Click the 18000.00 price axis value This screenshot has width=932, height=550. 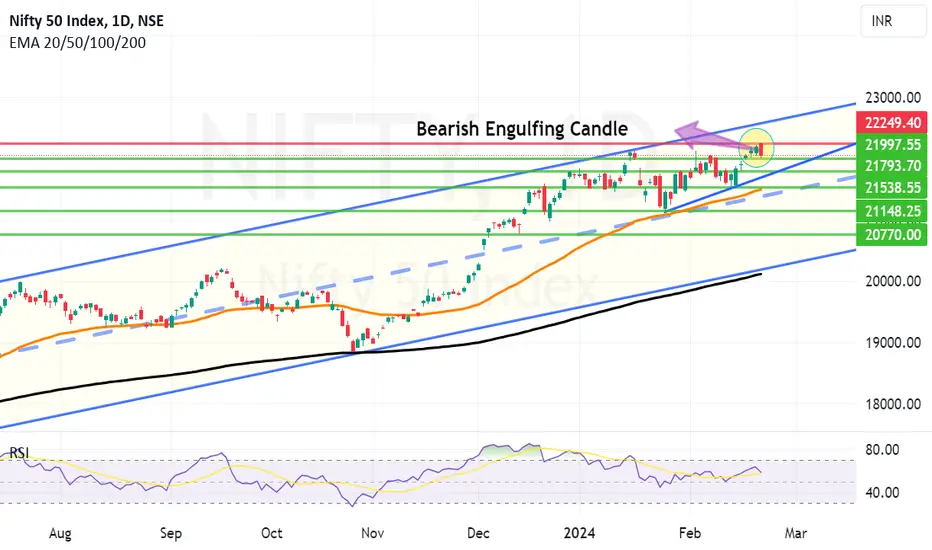tap(893, 404)
